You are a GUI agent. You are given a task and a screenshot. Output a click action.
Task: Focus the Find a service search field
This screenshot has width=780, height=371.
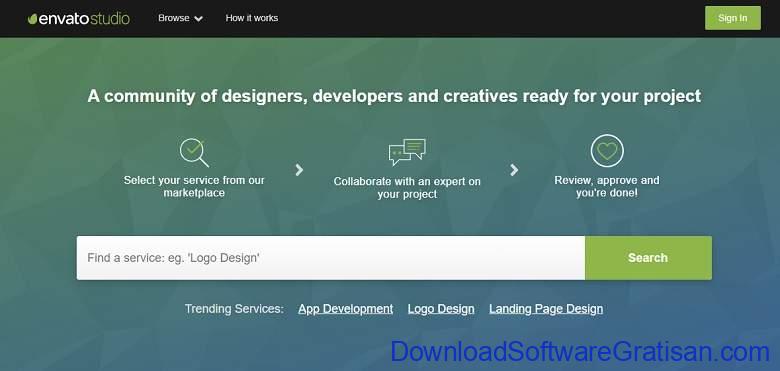point(331,258)
